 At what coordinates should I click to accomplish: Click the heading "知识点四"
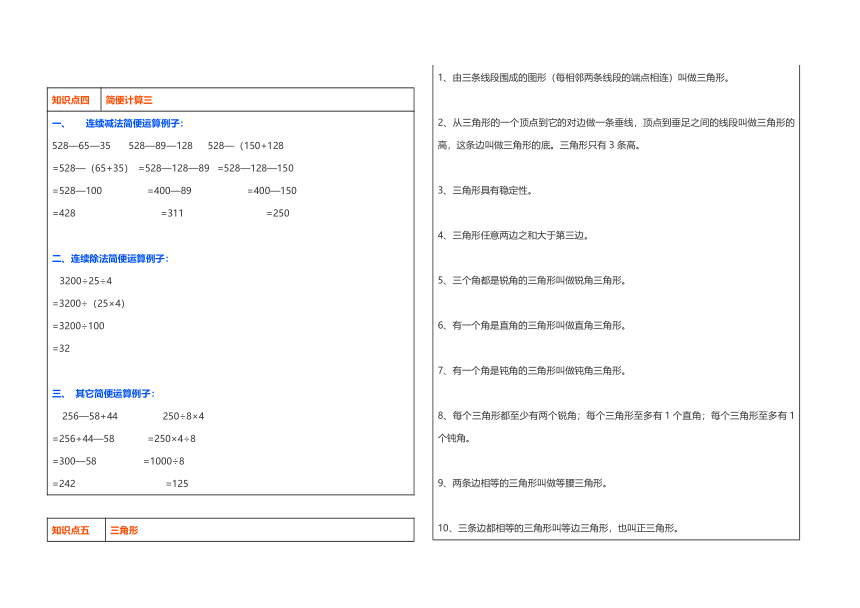(x=71, y=100)
